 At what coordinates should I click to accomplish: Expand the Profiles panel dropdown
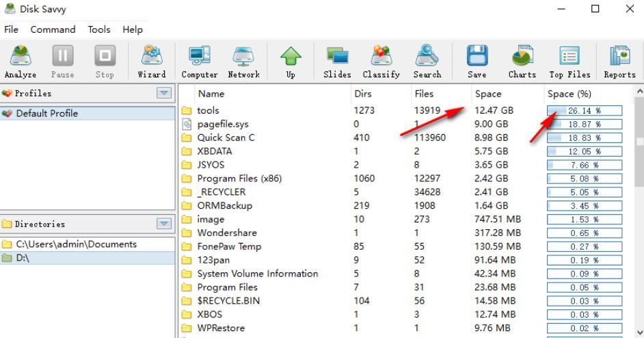163,93
